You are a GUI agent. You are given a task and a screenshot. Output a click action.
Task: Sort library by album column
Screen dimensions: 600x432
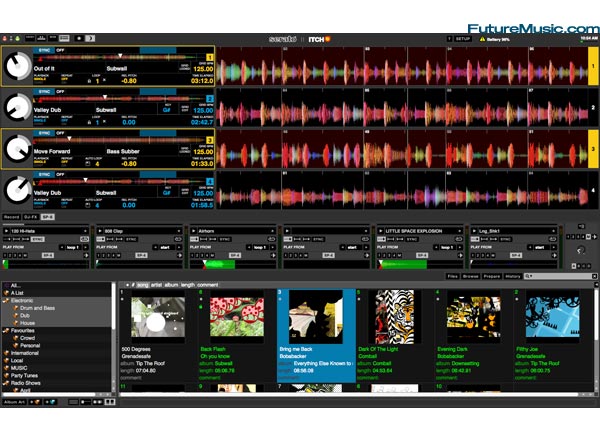pyautogui.click(x=171, y=285)
